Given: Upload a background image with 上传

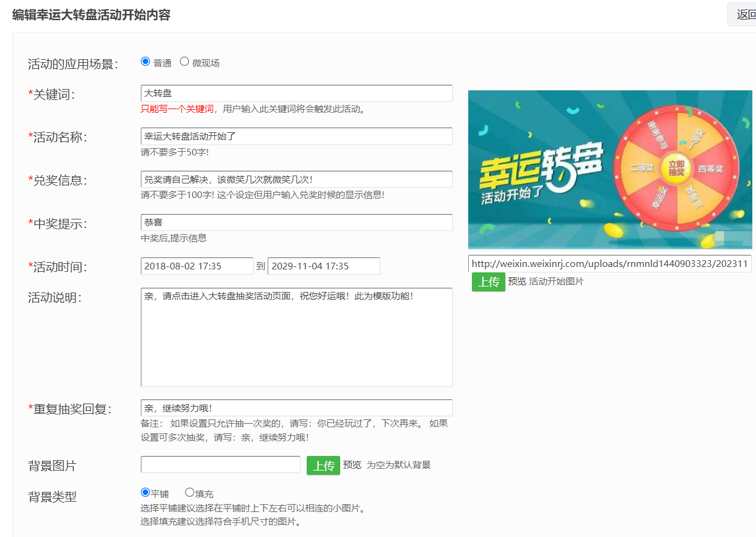Looking at the screenshot, I should 323,466.
